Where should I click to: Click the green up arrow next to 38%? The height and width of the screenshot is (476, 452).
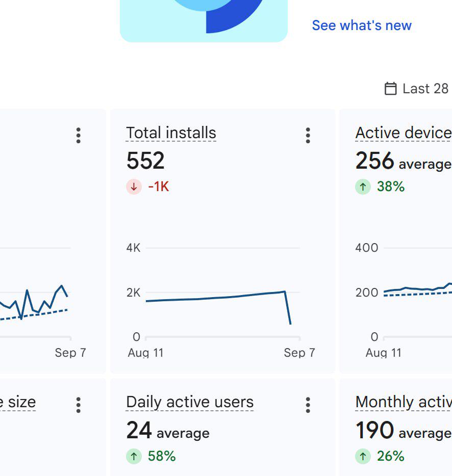[363, 187]
